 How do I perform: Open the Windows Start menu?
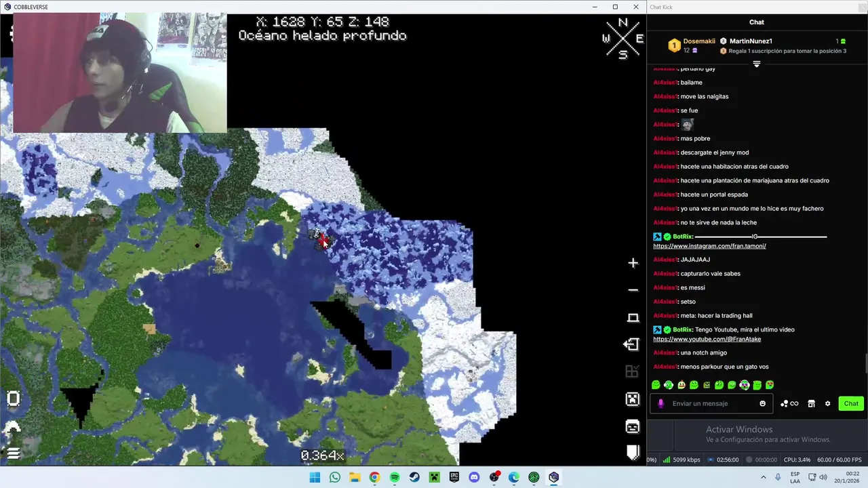315,477
